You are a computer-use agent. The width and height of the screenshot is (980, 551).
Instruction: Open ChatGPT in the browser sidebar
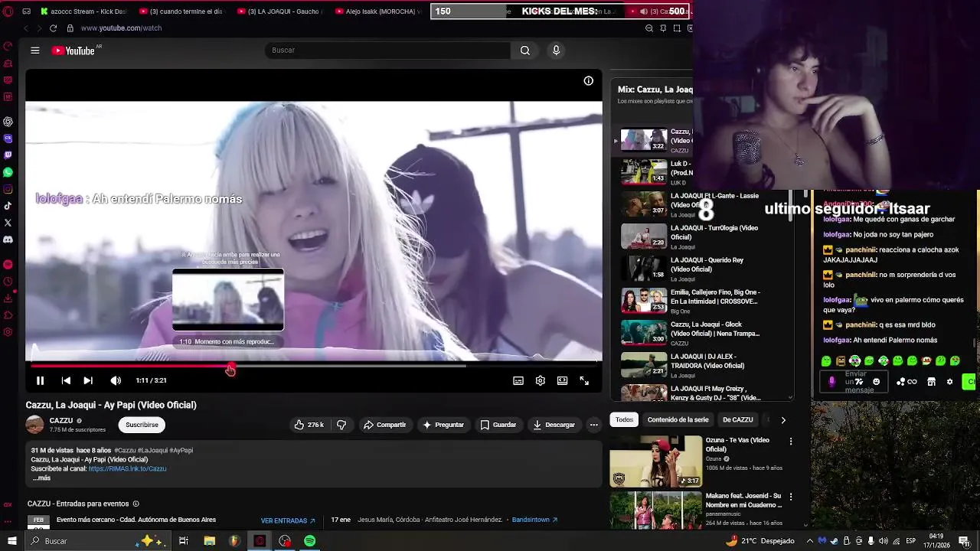[x=8, y=122]
